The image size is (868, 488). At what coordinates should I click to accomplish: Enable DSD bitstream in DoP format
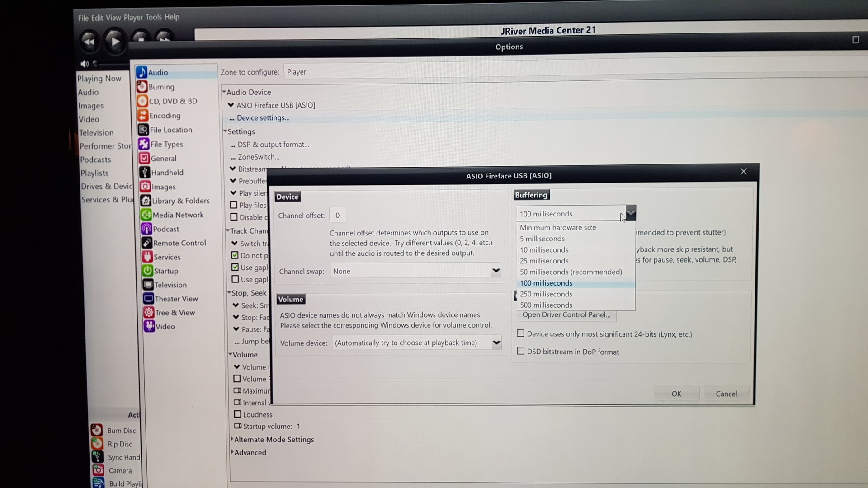click(521, 351)
